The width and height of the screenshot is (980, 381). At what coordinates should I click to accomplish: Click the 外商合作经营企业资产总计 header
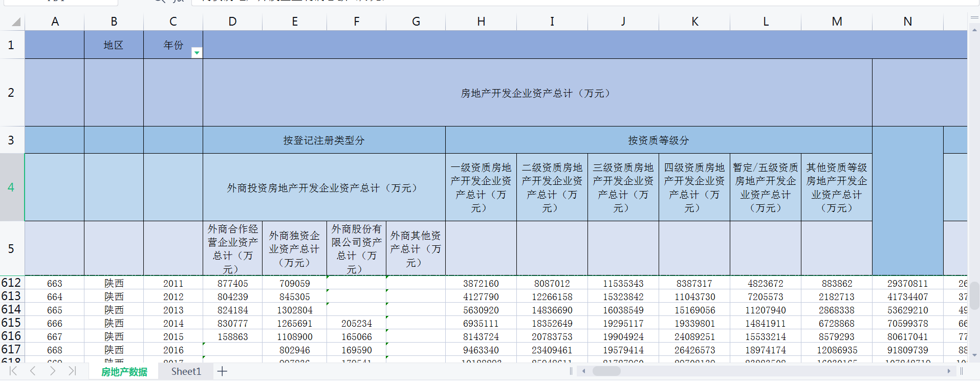click(x=233, y=248)
